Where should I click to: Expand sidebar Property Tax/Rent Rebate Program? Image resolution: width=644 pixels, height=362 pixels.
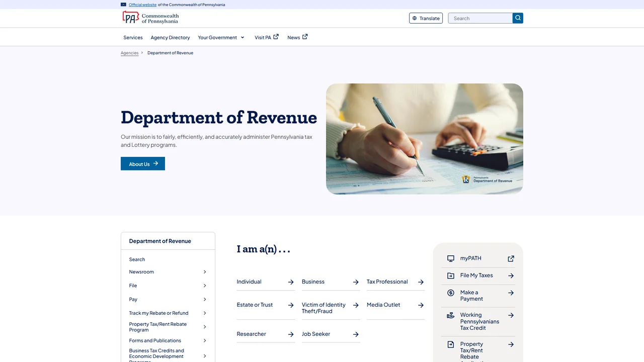(x=205, y=327)
